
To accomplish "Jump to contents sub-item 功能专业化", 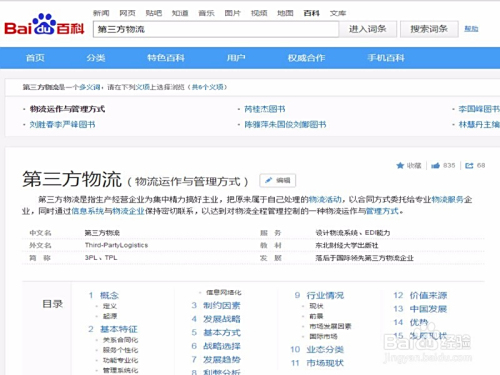I will [120, 360].
